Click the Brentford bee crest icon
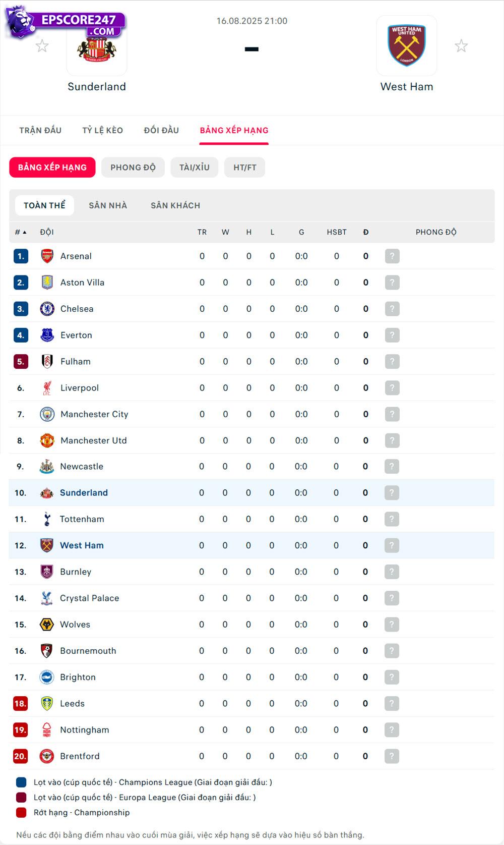The height and width of the screenshot is (845, 504). [46, 756]
